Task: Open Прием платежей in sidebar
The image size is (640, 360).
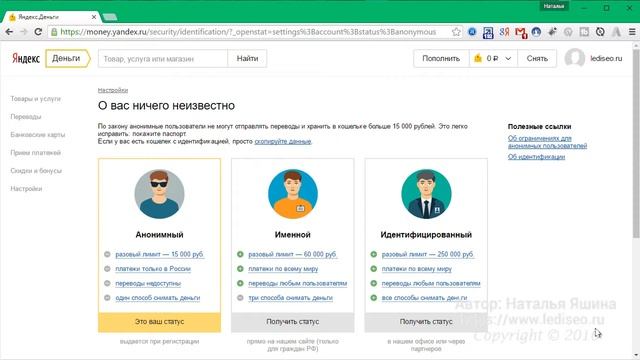Action: pos(36,153)
